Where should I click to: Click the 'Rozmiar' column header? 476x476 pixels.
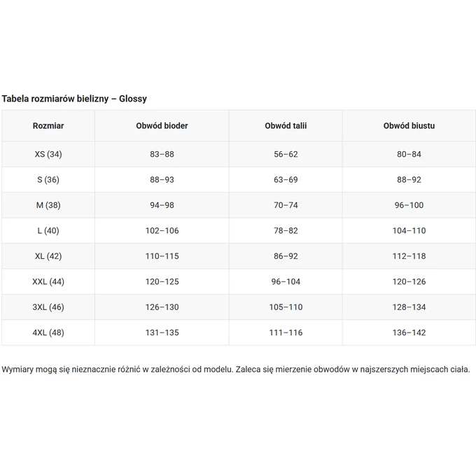coord(48,126)
